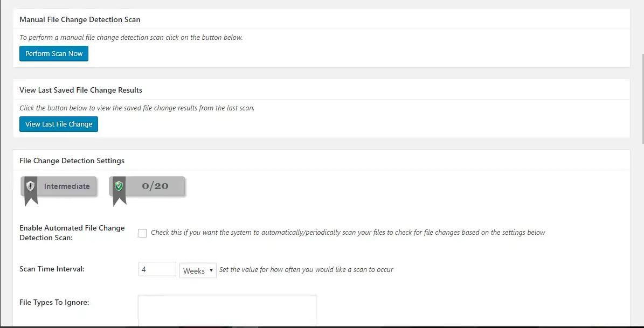Click the File Change Detection Settings heading
The width and height of the screenshot is (644, 328).
[x=72, y=160]
